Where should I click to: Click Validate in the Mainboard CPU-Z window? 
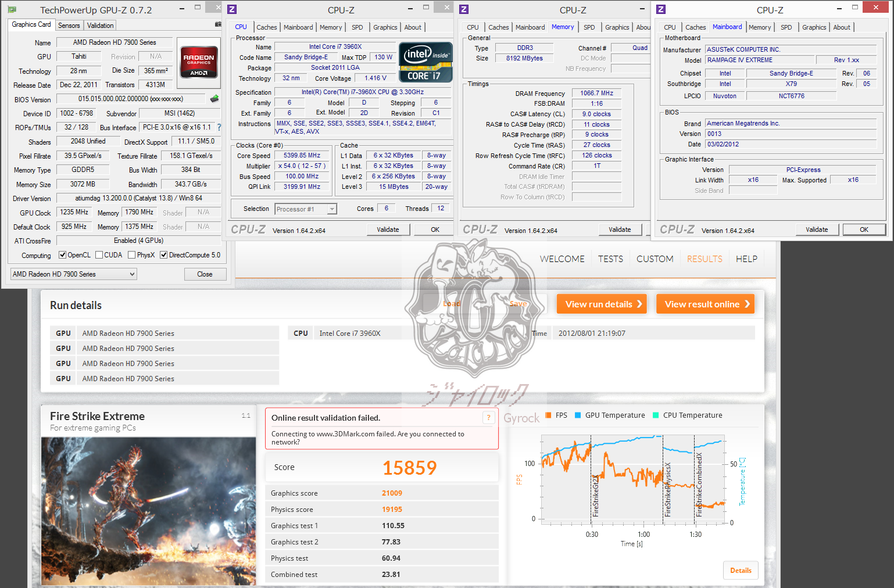click(x=817, y=230)
